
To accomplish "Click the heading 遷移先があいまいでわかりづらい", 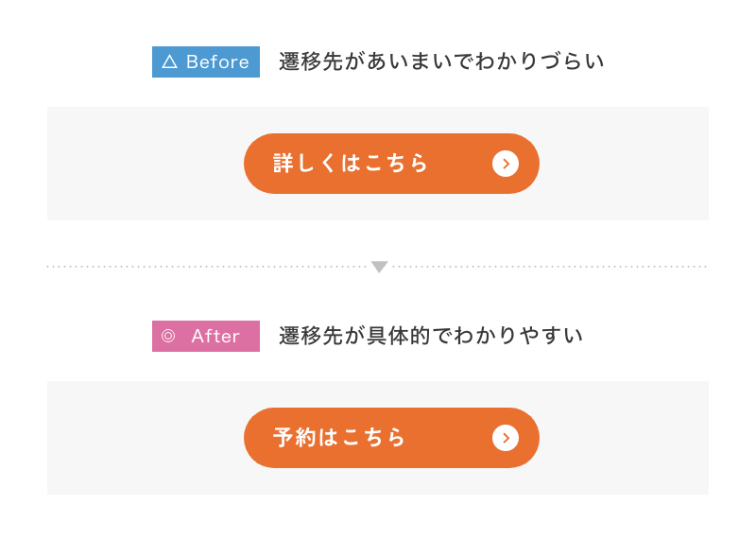I will 441,61.
